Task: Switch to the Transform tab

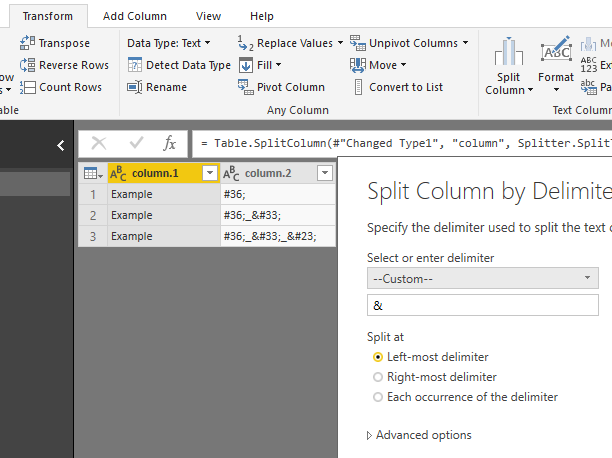Action: [x=48, y=16]
